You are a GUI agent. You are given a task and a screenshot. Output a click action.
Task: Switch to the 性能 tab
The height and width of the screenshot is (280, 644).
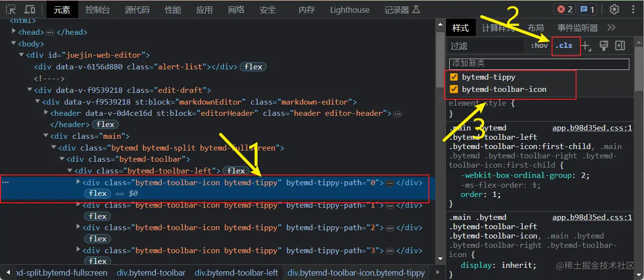click(173, 10)
